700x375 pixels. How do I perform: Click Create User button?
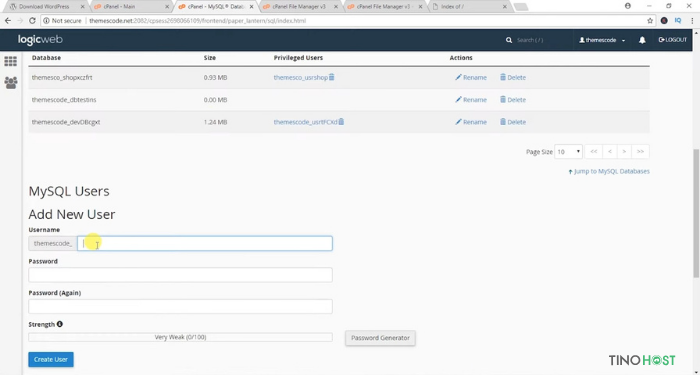pos(51,359)
